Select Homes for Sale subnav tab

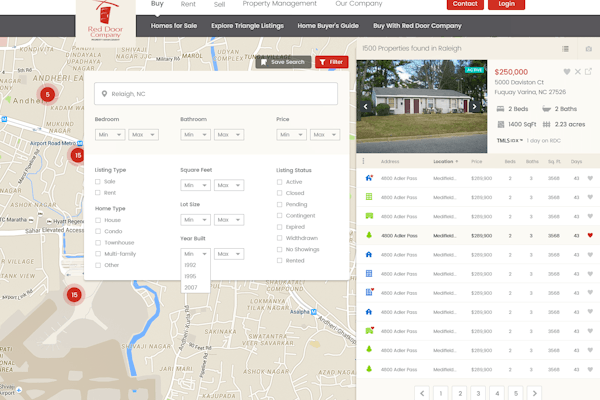pos(174,26)
